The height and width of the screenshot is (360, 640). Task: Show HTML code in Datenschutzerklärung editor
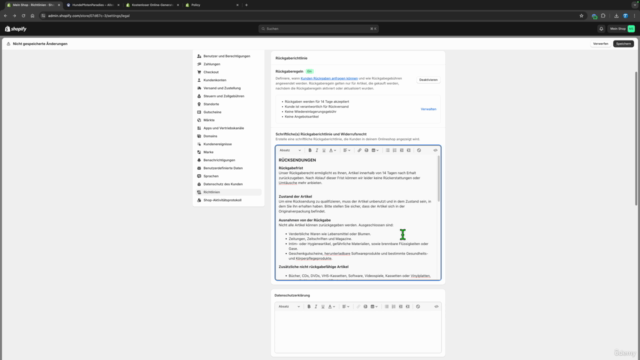[436, 307]
